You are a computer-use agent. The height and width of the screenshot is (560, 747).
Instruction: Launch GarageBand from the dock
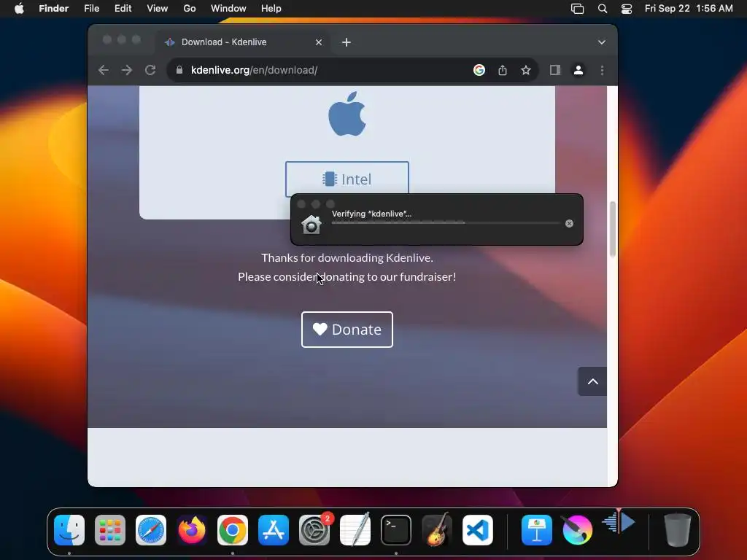point(437,530)
